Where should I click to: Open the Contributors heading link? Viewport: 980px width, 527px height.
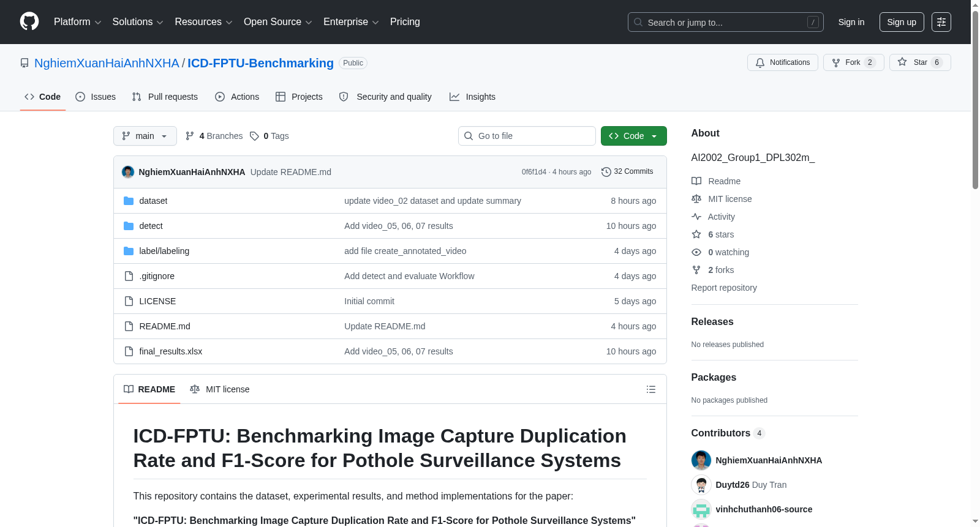tap(728, 433)
